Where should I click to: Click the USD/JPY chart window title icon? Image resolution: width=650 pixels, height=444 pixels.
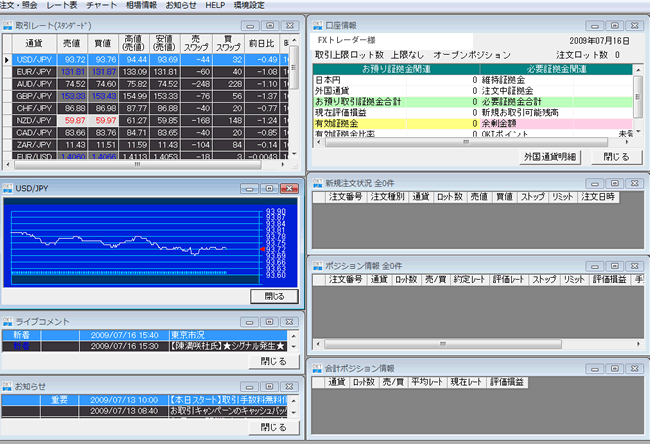click(x=7, y=188)
